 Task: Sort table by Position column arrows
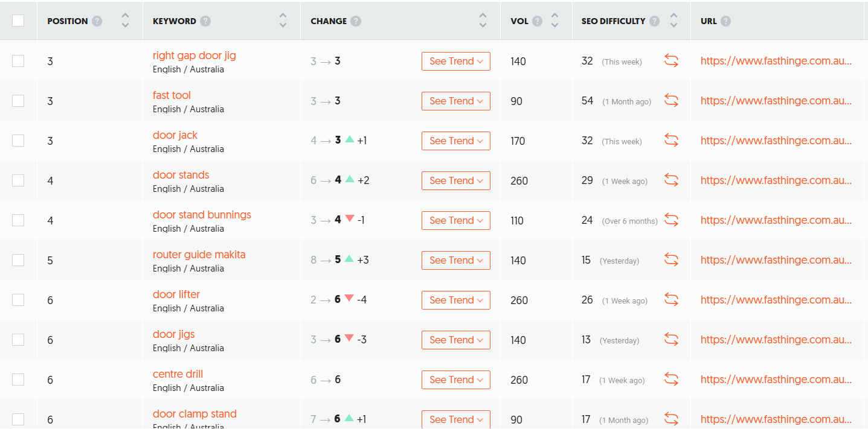(125, 21)
